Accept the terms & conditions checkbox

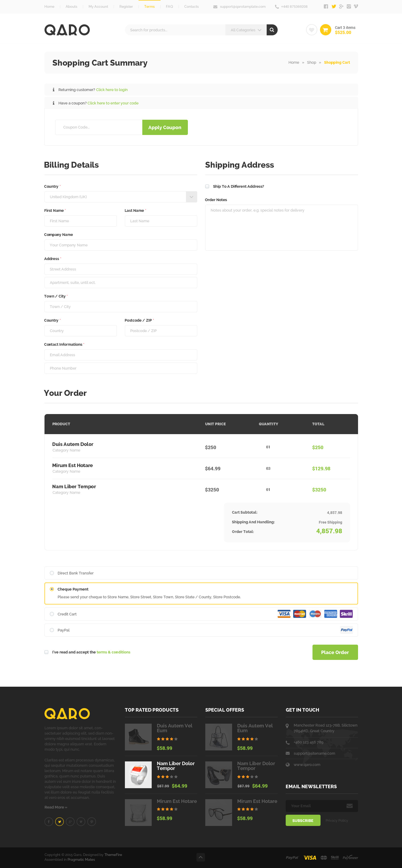click(x=47, y=652)
